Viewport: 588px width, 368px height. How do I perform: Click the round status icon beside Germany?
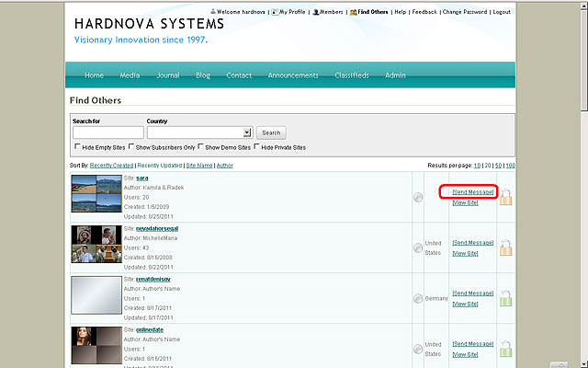coord(419,298)
